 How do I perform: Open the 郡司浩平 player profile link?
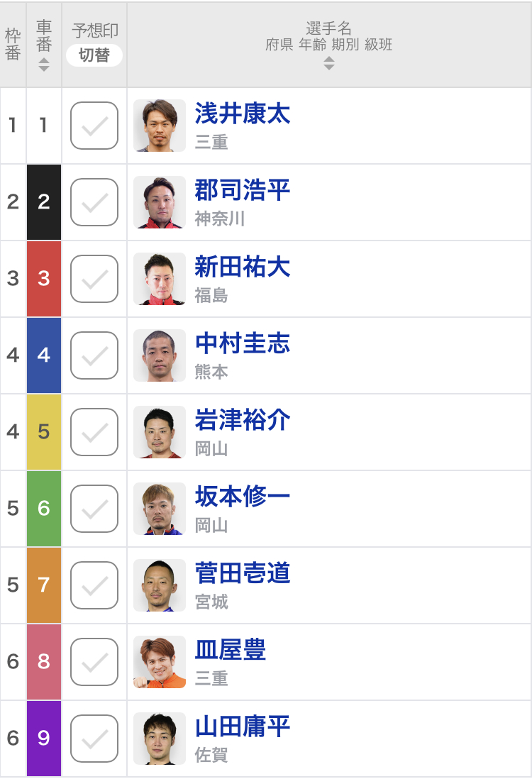243,189
